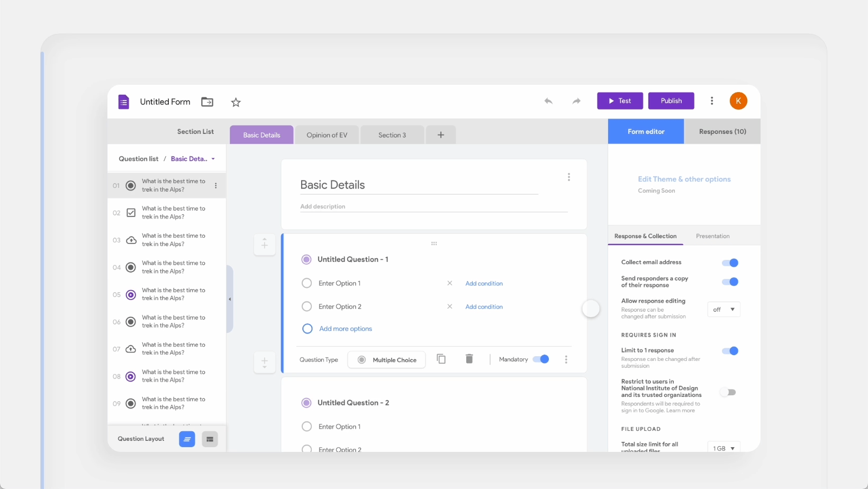The height and width of the screenshot is (489, 868).
Task: Click the Add more options link
Action: click(346, 329)
